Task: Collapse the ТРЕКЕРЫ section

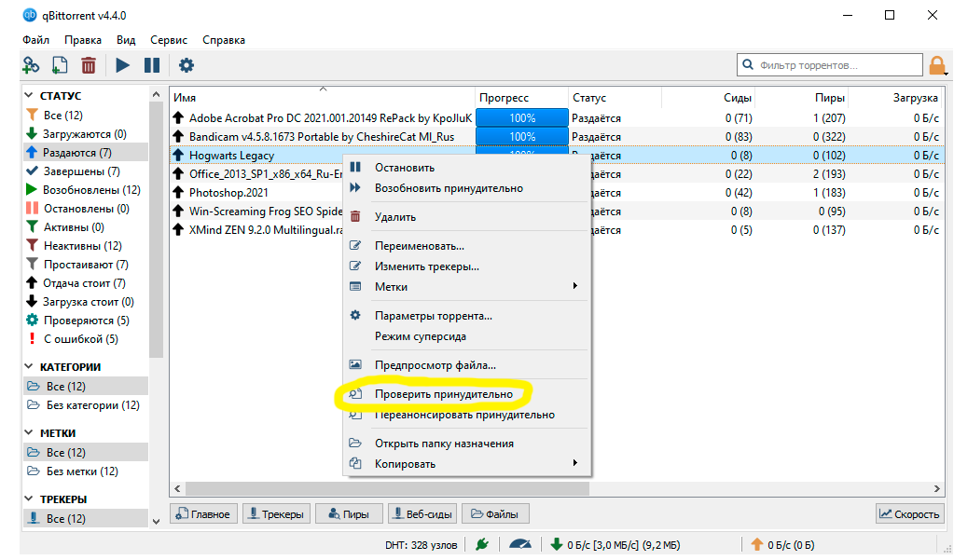Action: pos(29,499)
